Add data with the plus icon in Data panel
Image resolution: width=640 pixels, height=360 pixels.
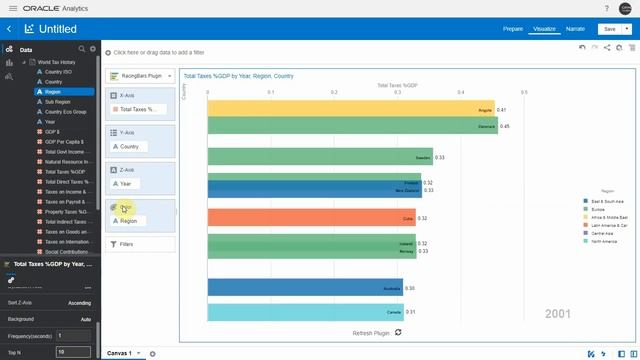pos(93,49)
